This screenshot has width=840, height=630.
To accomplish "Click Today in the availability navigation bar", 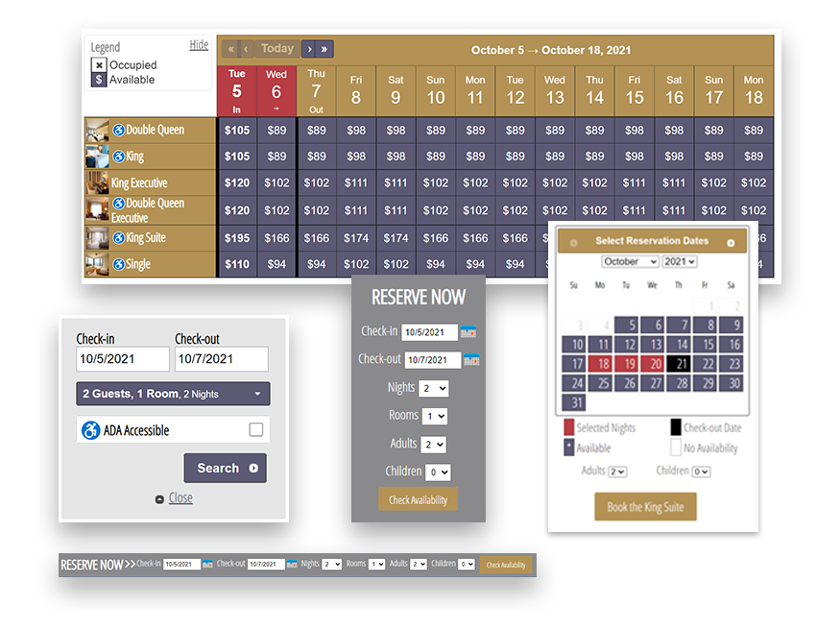I will coord(276,48).
